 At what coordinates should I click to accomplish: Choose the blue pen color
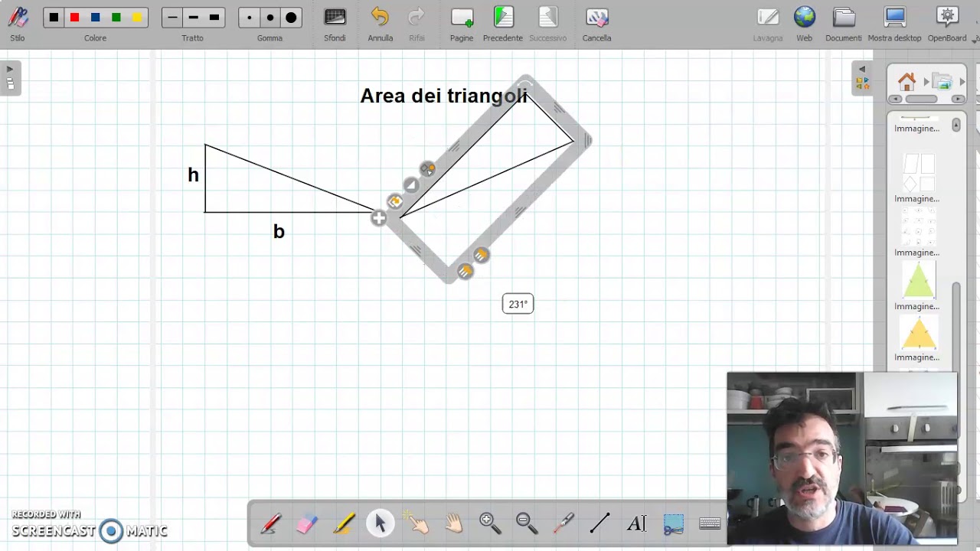tap(95, 18)
